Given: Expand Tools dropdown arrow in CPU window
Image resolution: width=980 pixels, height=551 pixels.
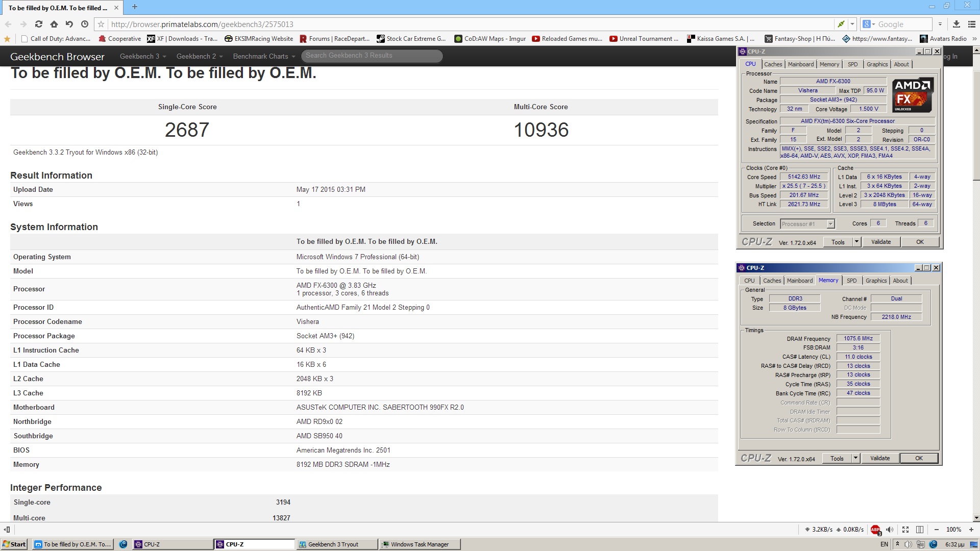Looking at the screenshot, I should pos(856,242).
